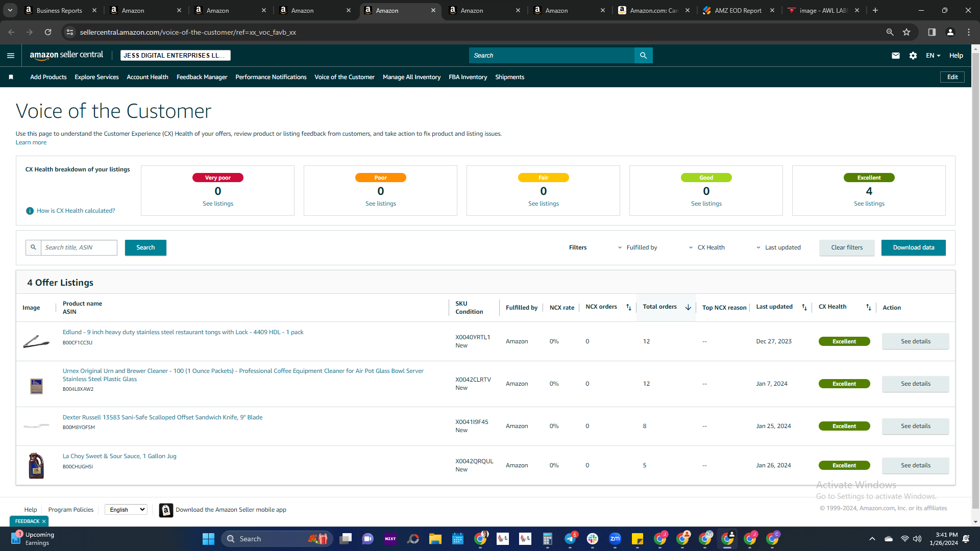Switch to the AMZ EOD Report tab
This screenshot has height=551, width=980.
pos(738,10)
